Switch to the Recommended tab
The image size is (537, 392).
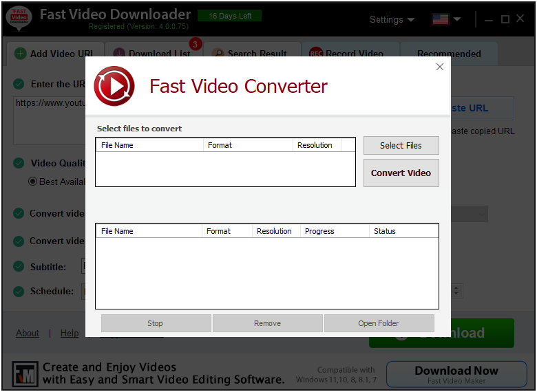[449, 54]
